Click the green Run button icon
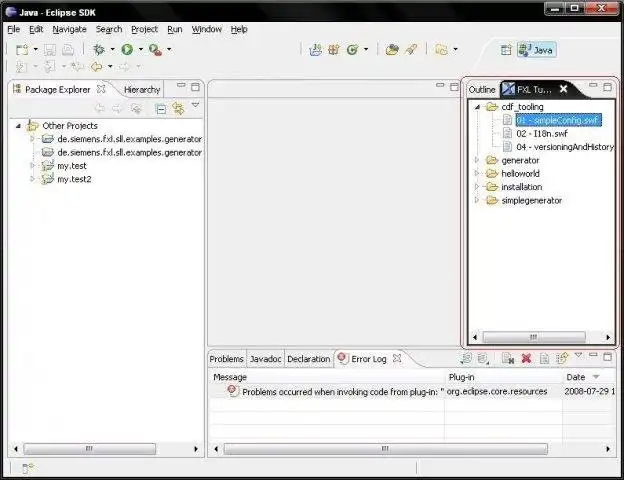This screenshot has height=480, width=624. click(x=127, y=49)
